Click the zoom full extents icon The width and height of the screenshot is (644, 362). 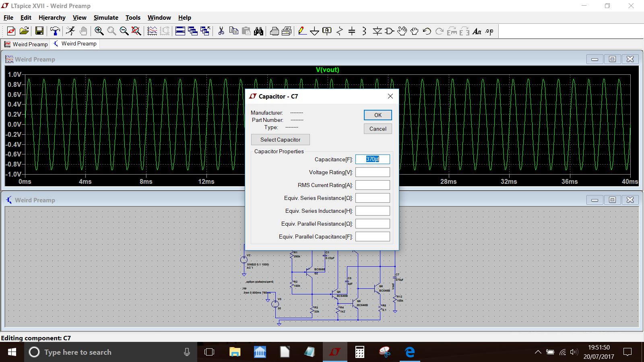[136, 31]
